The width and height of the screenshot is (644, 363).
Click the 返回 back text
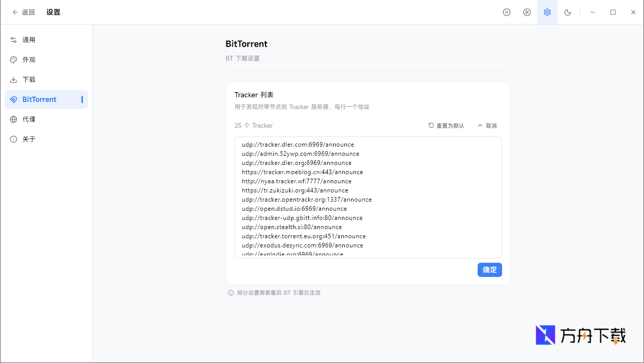(x=28, y=12)
